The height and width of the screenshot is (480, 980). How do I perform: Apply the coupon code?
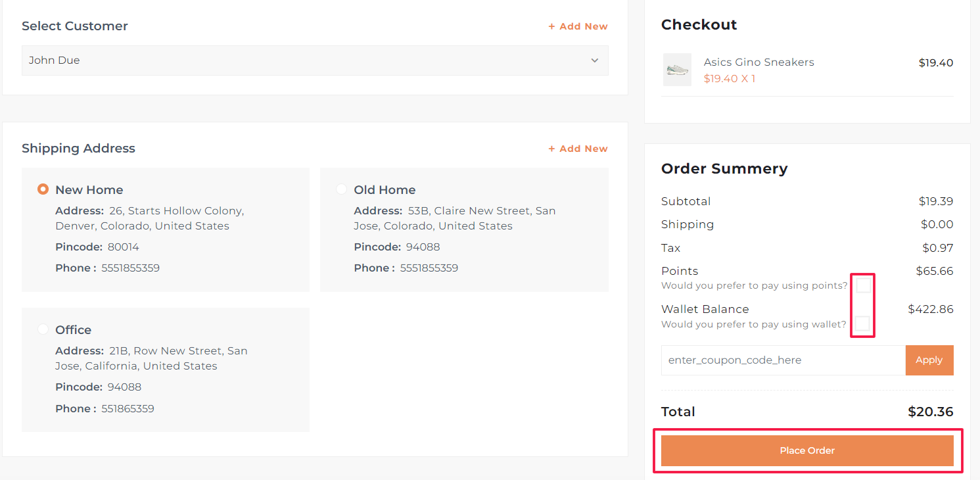click(929, 360)
